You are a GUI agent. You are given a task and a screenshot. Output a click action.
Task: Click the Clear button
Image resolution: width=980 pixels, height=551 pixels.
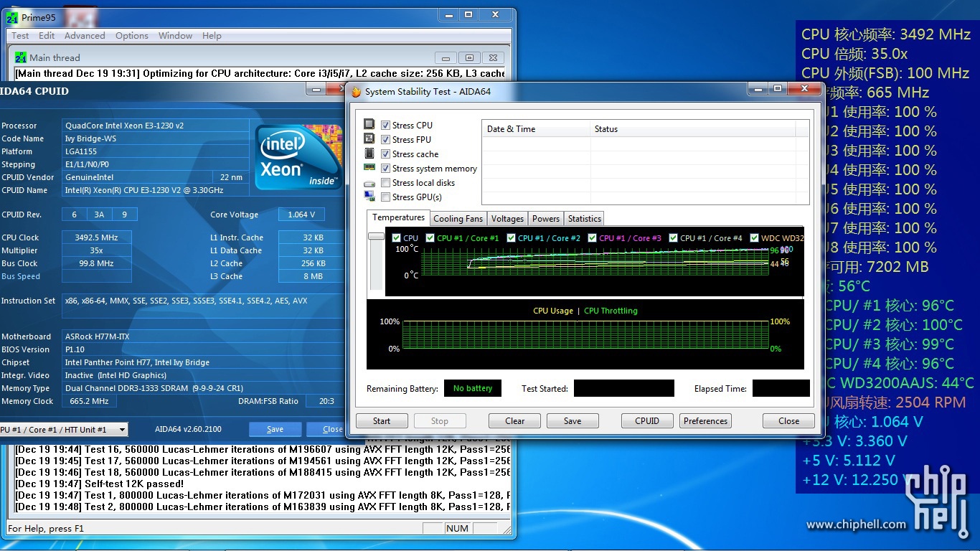pyautogui.click(x=514, y=421)
